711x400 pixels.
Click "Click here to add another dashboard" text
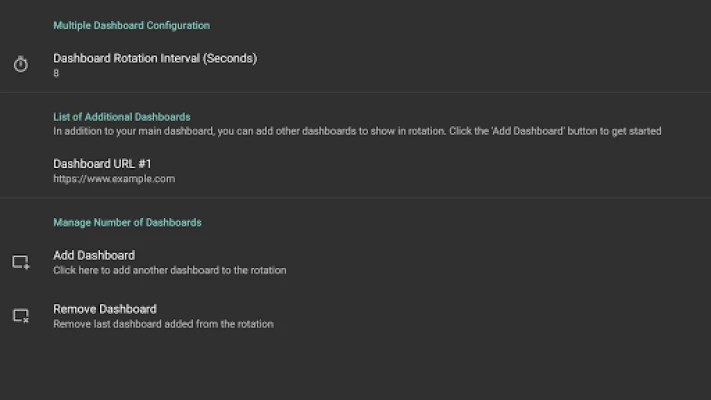tap(169, 270)
